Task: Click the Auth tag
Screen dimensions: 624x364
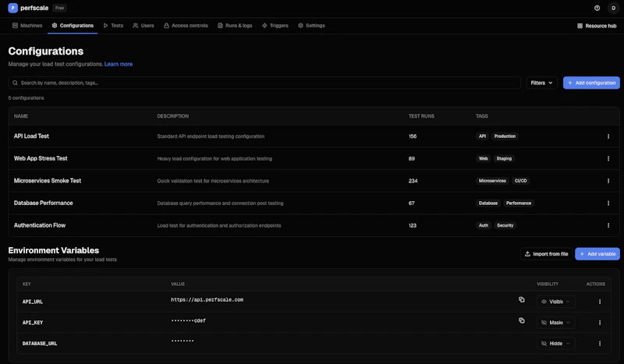Action: click(x=484, y=225)
